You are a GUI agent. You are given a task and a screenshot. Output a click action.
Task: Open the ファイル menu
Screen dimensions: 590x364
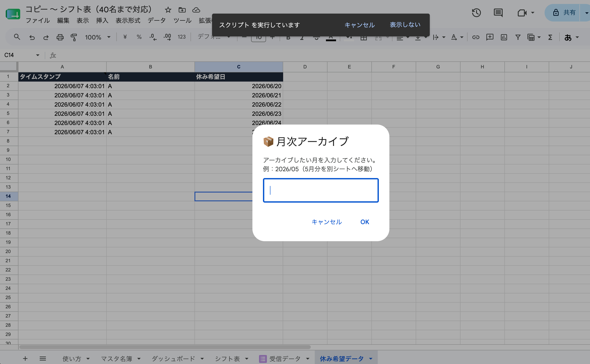38,20
